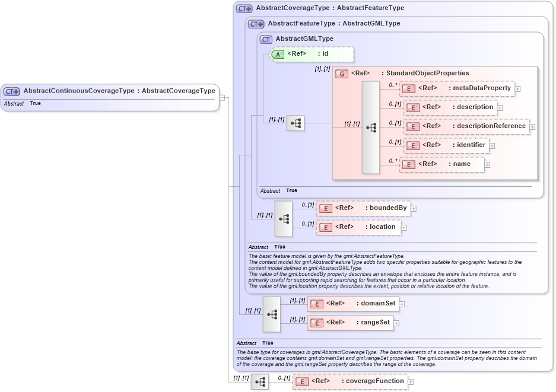Expand the boundedBy element
556x392 pixels.
coord(414,209)
